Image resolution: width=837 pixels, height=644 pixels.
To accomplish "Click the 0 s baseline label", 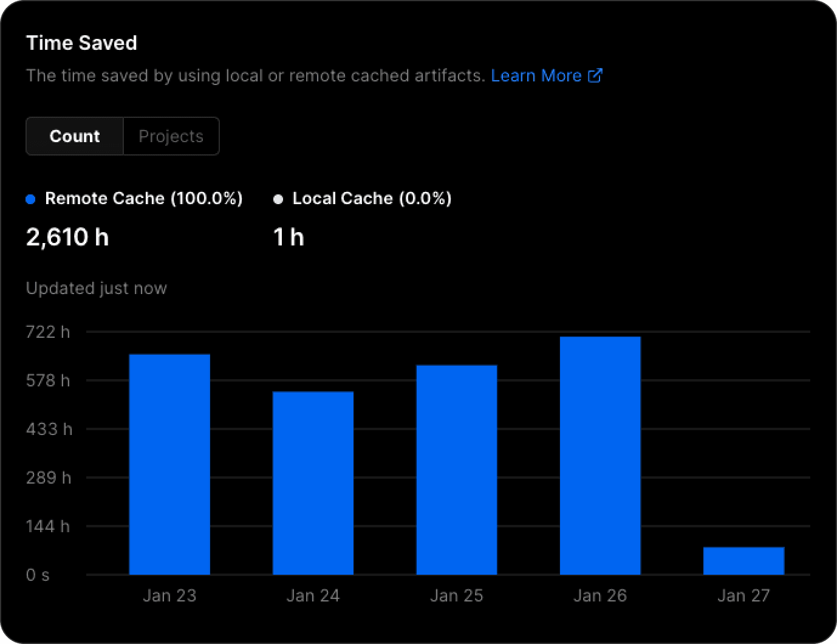I will point(36,574).
